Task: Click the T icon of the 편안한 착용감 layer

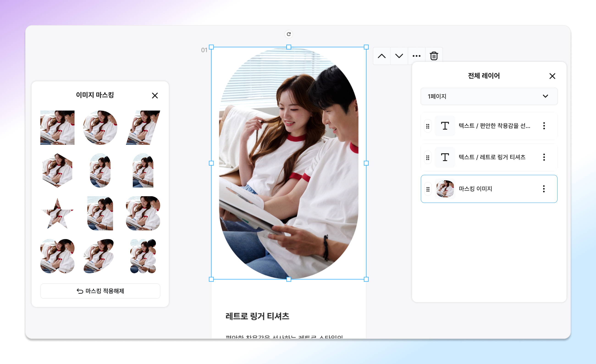Action: point(445,126)
